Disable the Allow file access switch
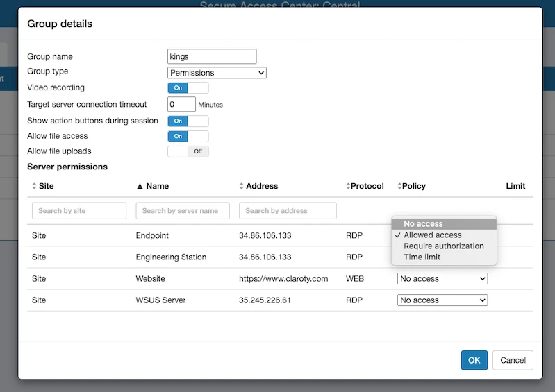The width and height of the screenshot is (555, 392). 188,137
